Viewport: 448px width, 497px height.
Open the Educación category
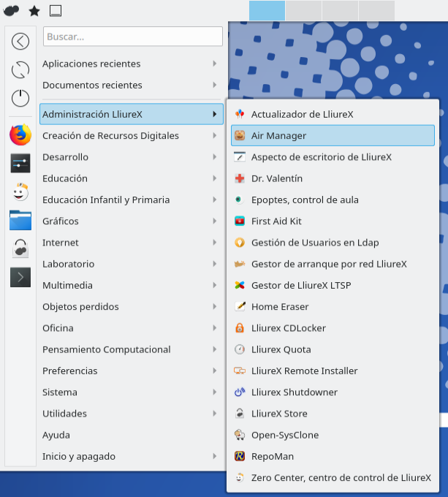tap(132, 178)
